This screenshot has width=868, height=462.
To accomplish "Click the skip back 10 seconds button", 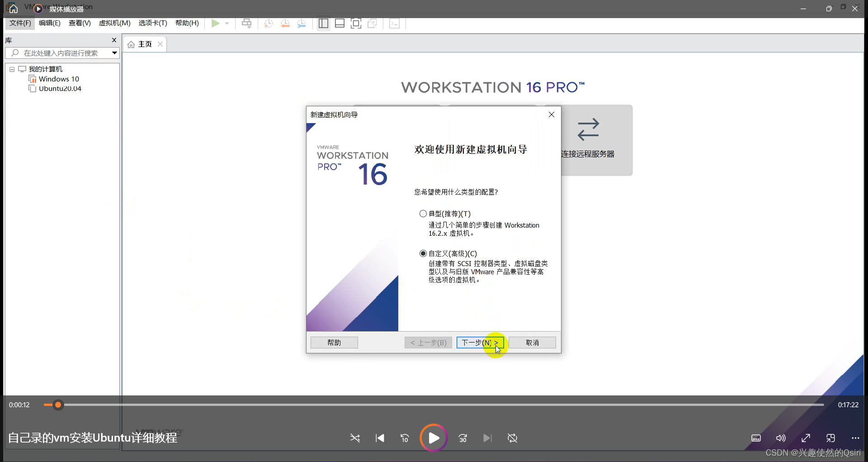I will (405, 438).
